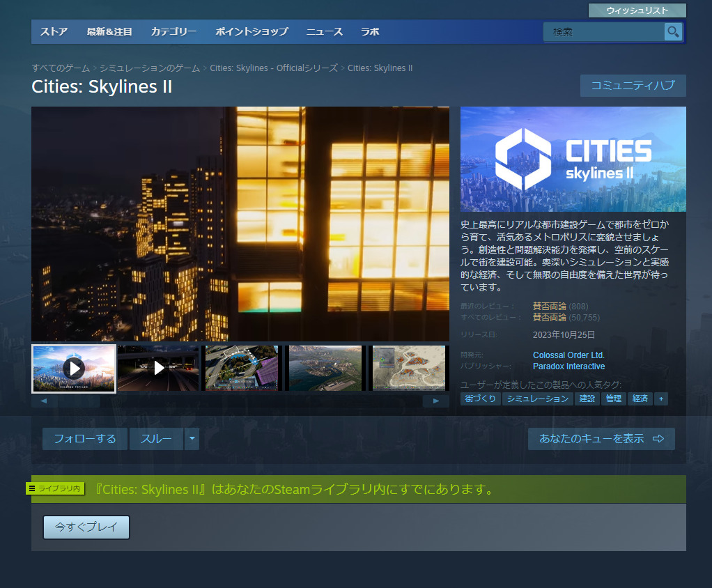
Task: Open Cities: Skylines - Officialシリーズ breadcrumb
Action: pyautogui.click(x=274, y=68)
